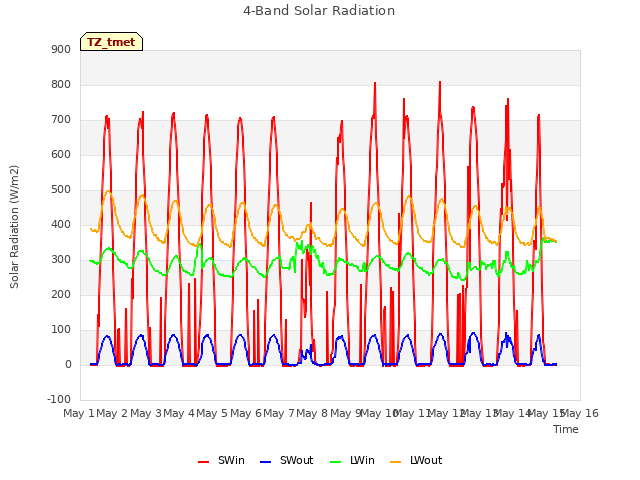The width and height of the screenshot is (640, 480).
Task: Click the SWin red legend swatch
Action: [x=203, y=462]
